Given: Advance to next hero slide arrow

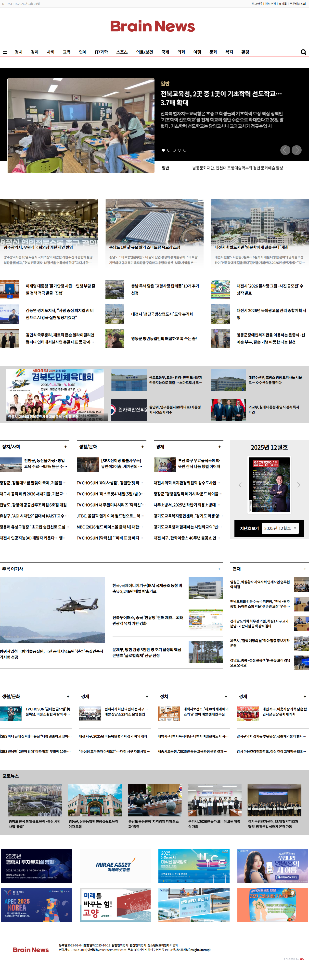Looking at the screenshot, I should tap(296, 150).
